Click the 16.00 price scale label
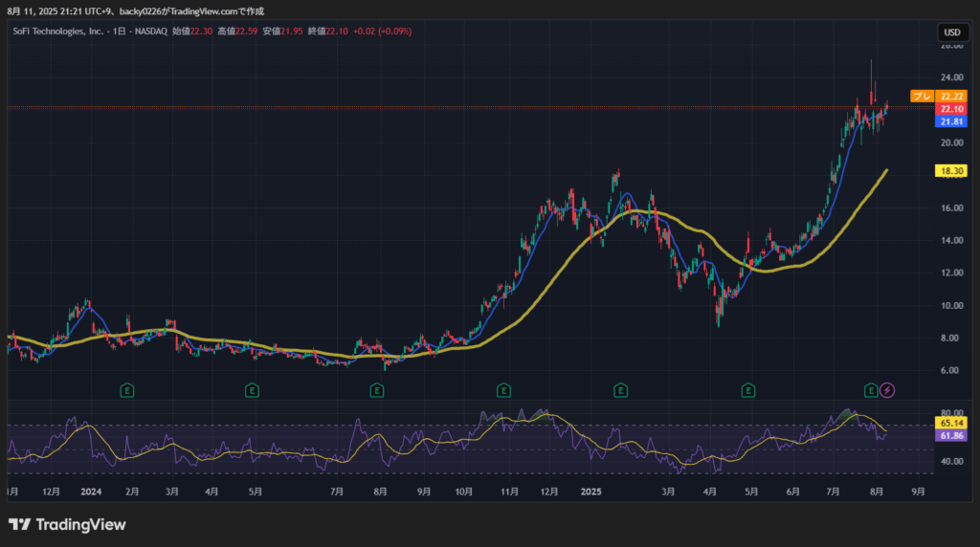The height and width of the screenshot is (547, 980). pyautogui.click(x=952, y=208)
